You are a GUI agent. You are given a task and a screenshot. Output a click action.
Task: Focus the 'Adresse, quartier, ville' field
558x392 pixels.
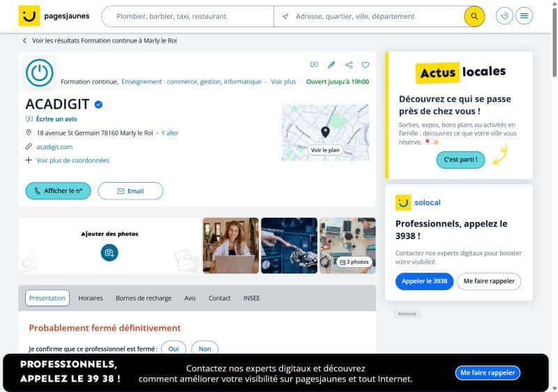pyautogui.click(x=369, y=16)
